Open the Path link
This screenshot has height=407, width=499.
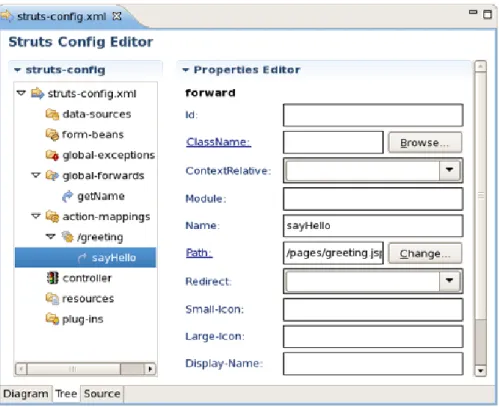[x=199, y=253]
